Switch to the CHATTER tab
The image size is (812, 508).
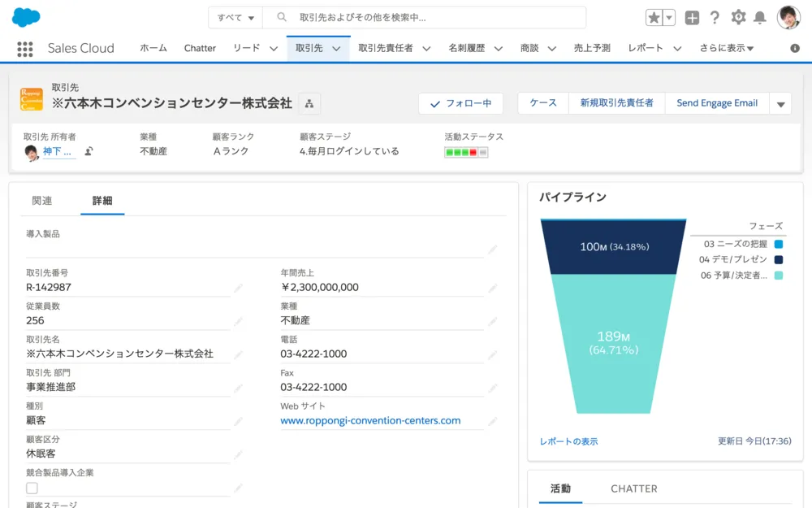pyautogui.click(x=633, y=488)
